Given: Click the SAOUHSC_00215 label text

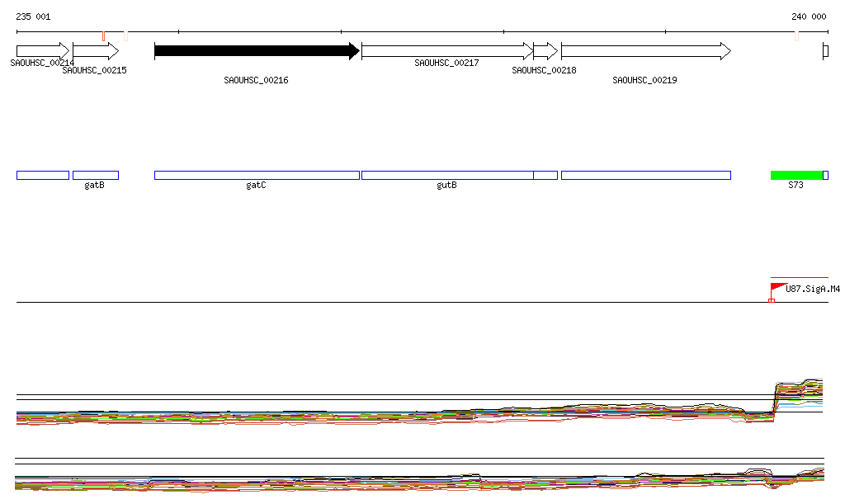Looking at the screenshot, I should [x=94, y=71].
